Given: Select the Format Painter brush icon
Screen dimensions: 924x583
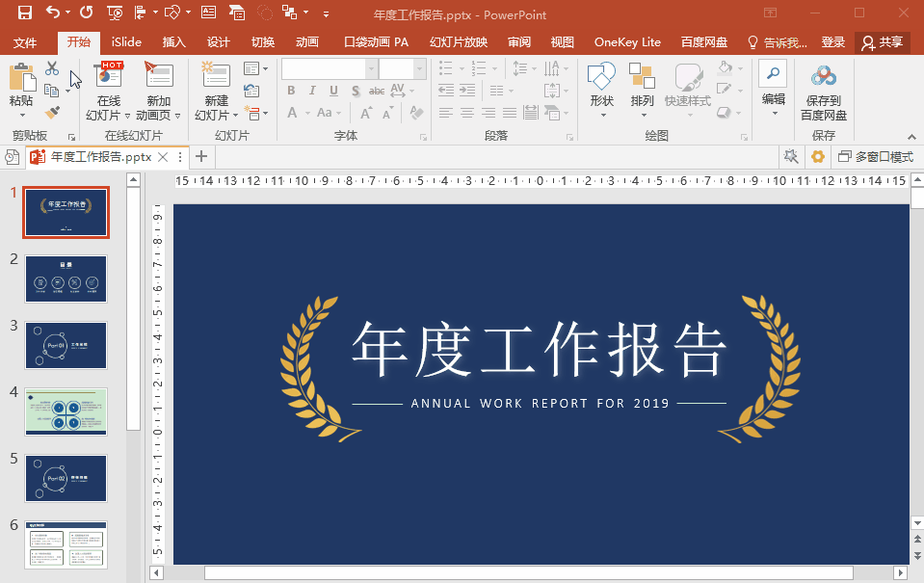Looking at the screenshot, I should [x=52, y=112].
